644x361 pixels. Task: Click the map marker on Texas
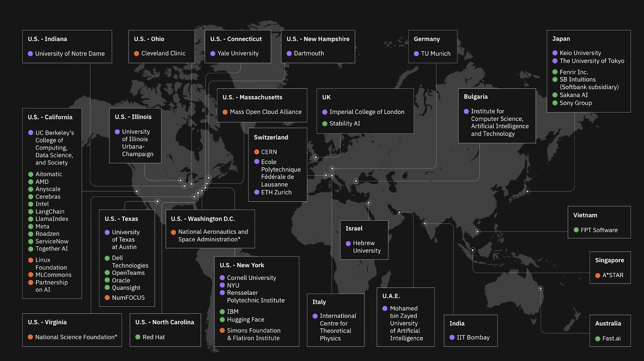157,201
